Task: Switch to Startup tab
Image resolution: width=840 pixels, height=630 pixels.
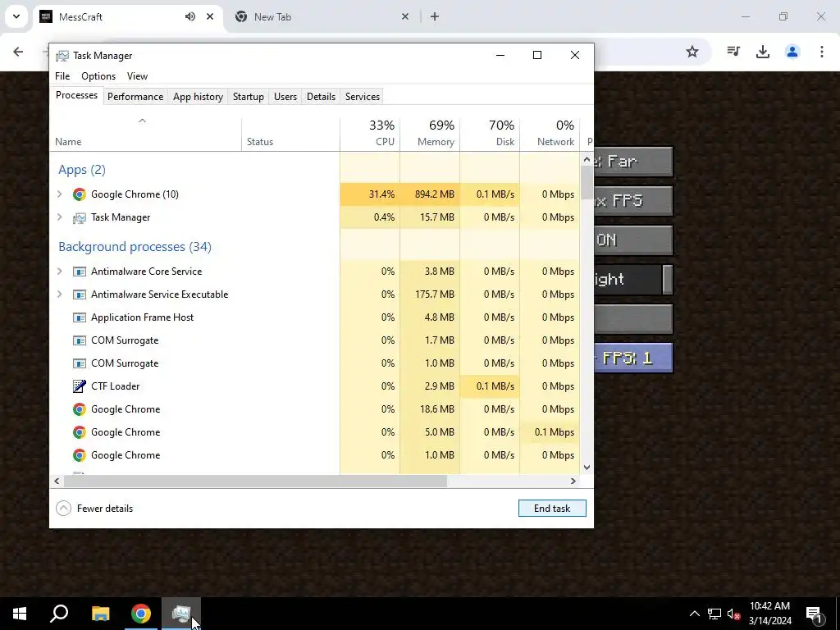Action: [248, 97]
